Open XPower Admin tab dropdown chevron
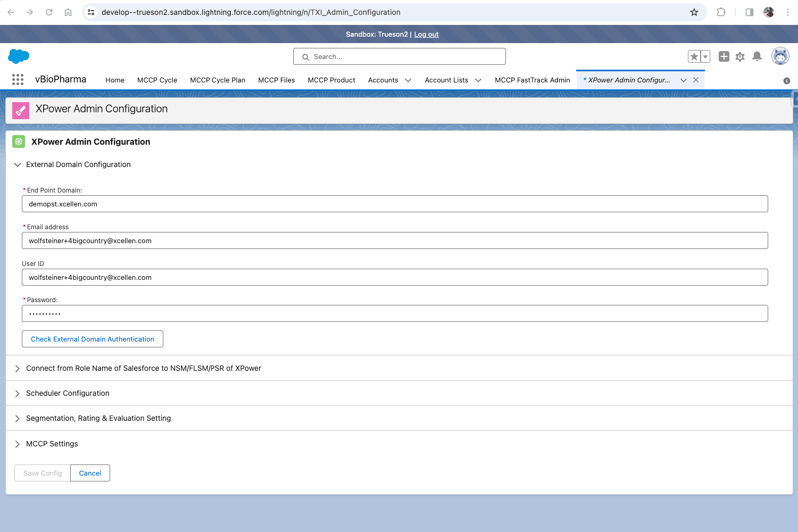The image size is (798, 532). (x=684, y=80)
